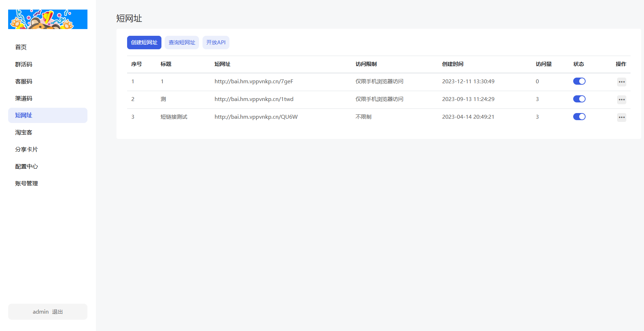This screenshot has height=331, width=644.
Task: Open 配置中心 settings page
Action: [x=27, y=166]
